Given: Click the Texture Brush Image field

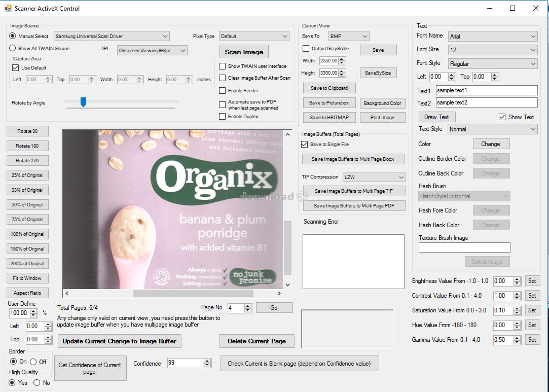Looking at the screenshot, I should (464, 247).
